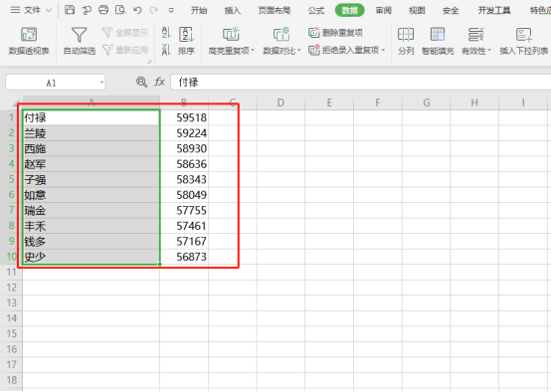
Task: Open the 文件 menu
Action: point(31,10)
